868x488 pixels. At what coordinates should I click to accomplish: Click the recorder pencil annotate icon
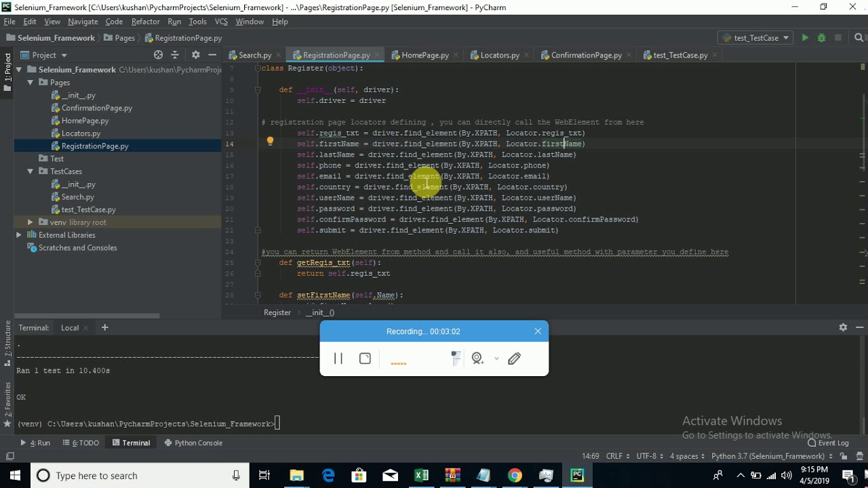514,359
